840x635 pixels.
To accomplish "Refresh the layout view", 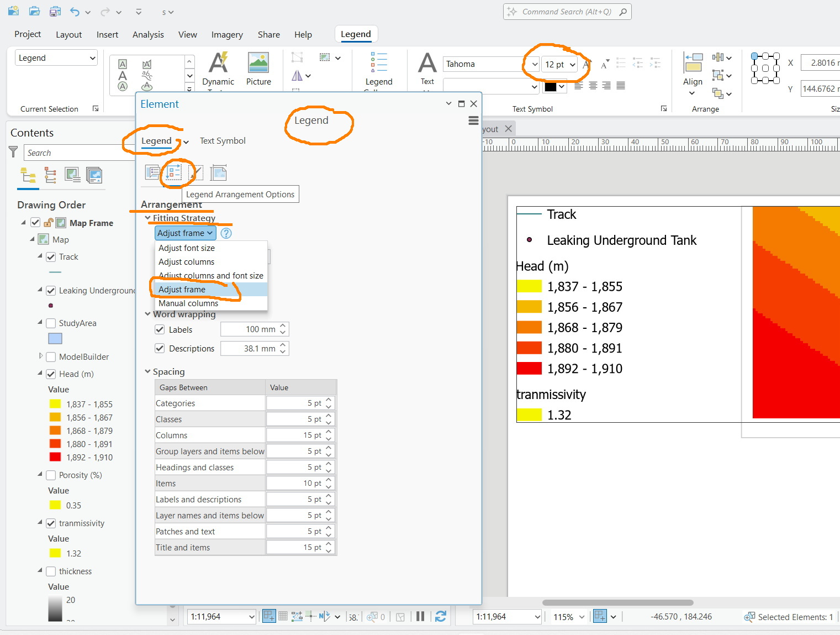I will pos(441,616).
